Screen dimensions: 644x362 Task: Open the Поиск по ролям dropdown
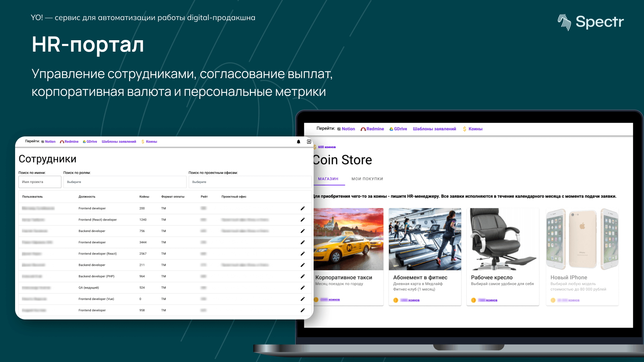125,182
